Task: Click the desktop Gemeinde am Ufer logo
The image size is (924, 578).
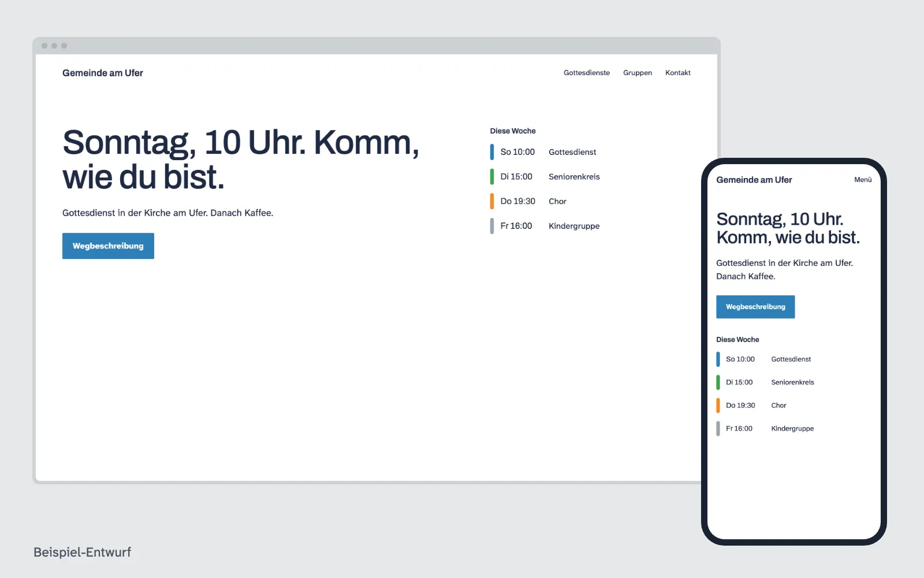Action: [103, 73]
